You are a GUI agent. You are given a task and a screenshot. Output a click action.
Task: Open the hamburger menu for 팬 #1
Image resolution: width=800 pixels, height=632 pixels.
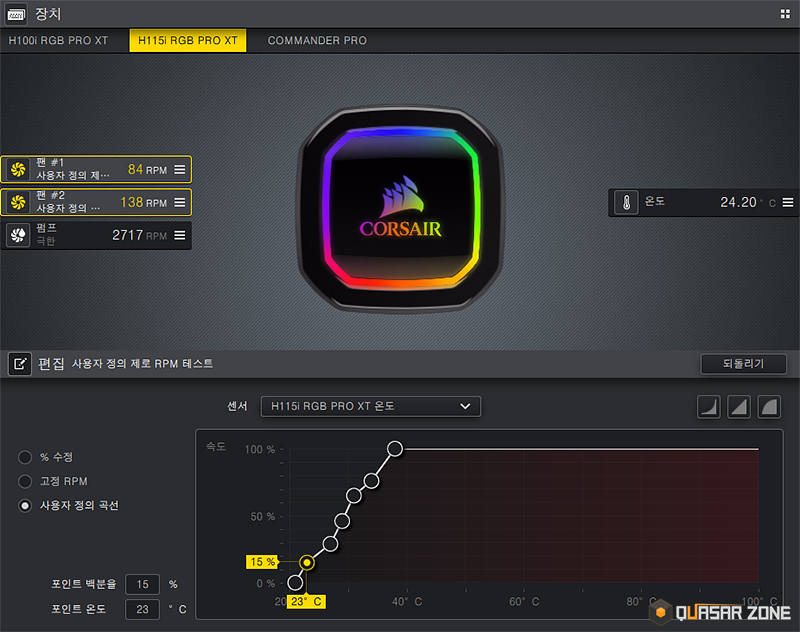(x=180, y=169)
